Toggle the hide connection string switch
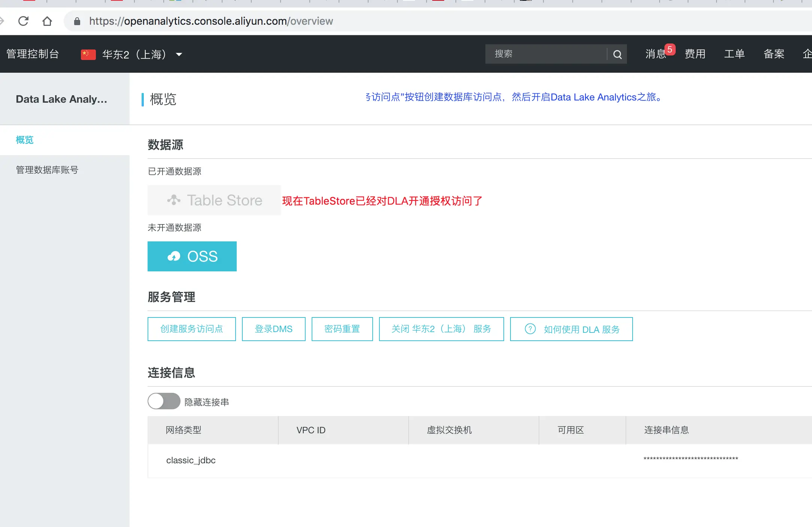The image size is (812, 527). click(164, 401)
